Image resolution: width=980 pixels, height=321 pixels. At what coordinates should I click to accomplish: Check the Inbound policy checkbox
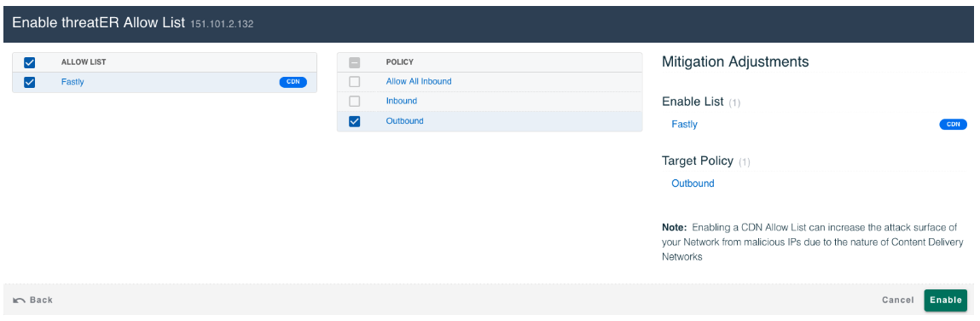click(x=354, y=102)
